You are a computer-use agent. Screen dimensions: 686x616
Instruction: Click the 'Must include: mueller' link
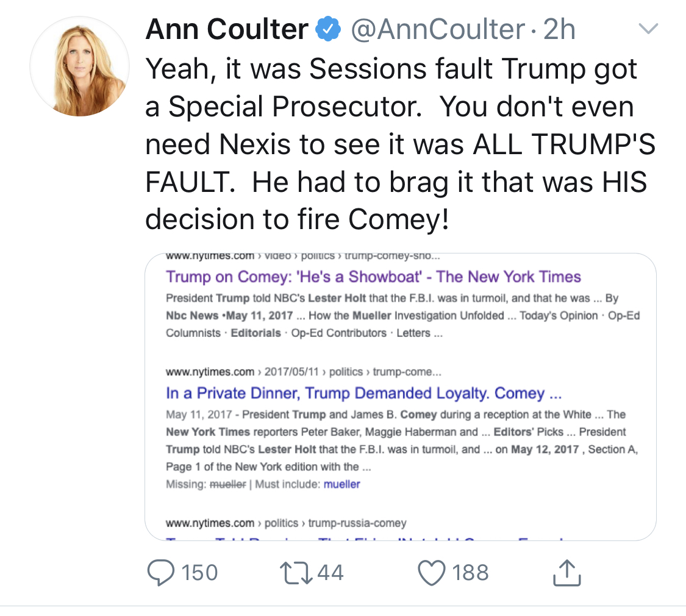[341, 484]
